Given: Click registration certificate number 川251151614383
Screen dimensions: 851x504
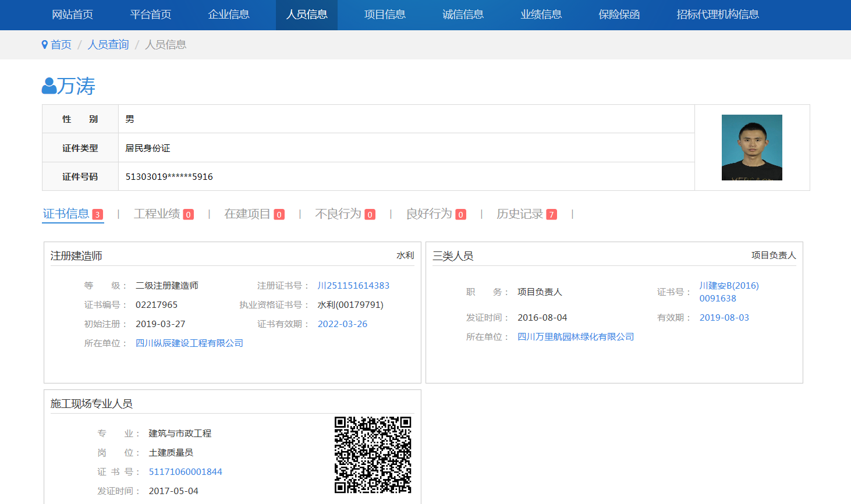Looking at the screenshot, I should pyautogui.click(x=353, y=286).
